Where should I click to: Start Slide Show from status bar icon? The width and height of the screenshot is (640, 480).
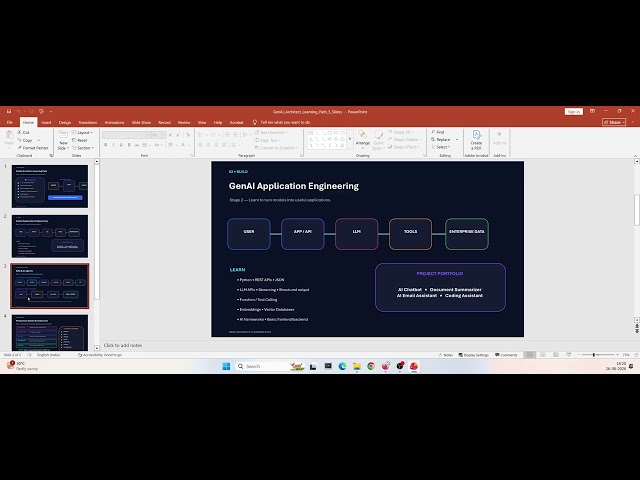pos(569,355)
